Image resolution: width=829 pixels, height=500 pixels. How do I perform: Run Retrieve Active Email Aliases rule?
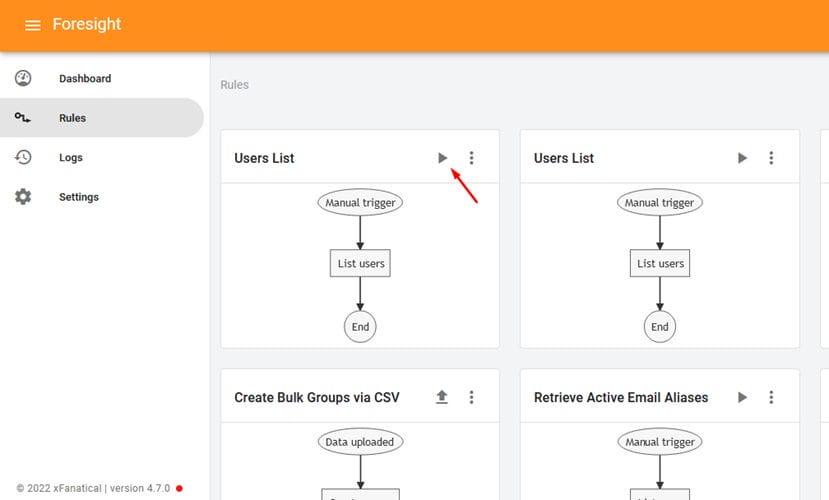coord(742,397)
